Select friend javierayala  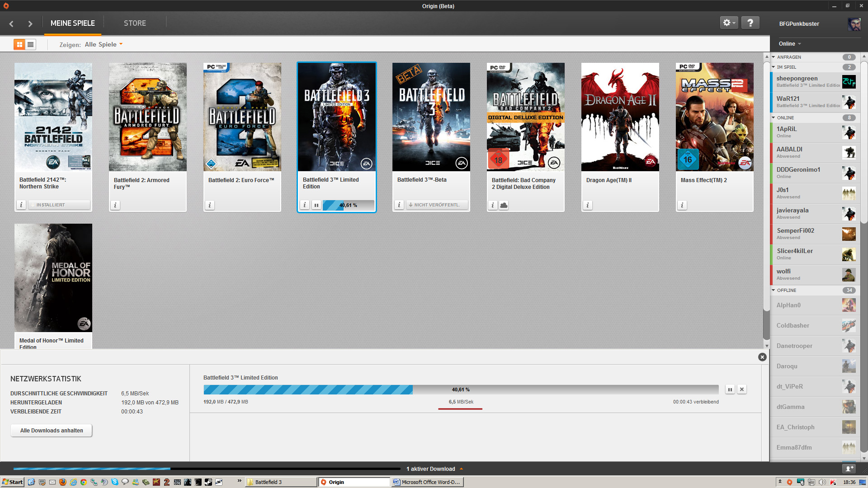coord(814,214)
